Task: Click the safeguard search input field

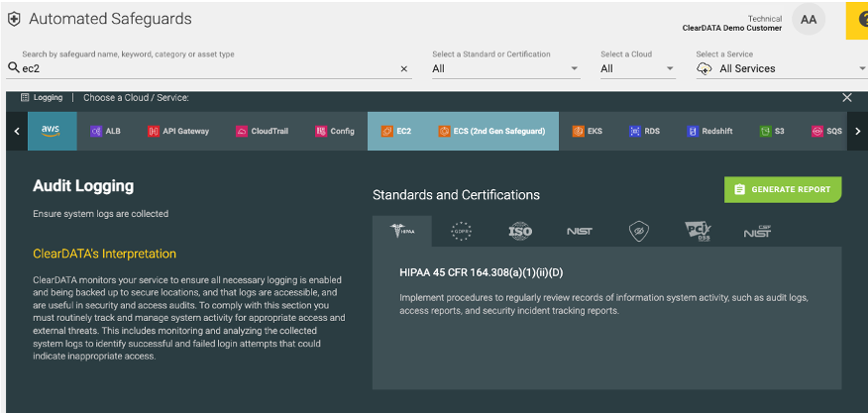Action: 209,68
